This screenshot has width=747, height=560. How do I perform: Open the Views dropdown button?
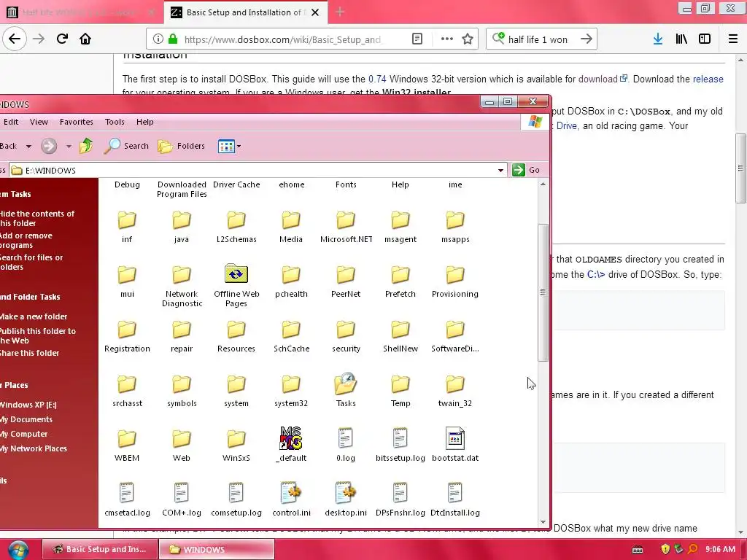point(229,146)
